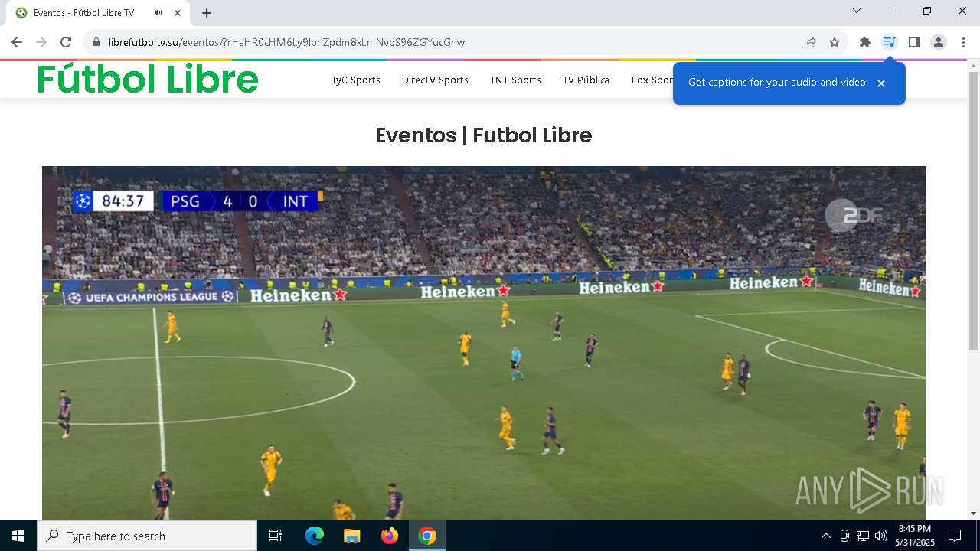Click the football match video player
980x551 pixels.
click(484, 343)
